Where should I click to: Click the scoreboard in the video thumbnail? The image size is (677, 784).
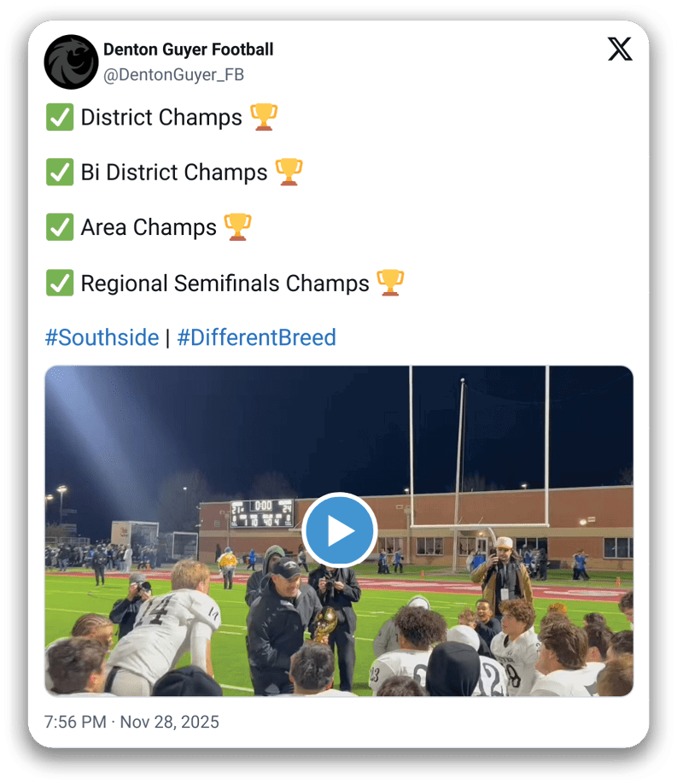[x=262, y=514]
